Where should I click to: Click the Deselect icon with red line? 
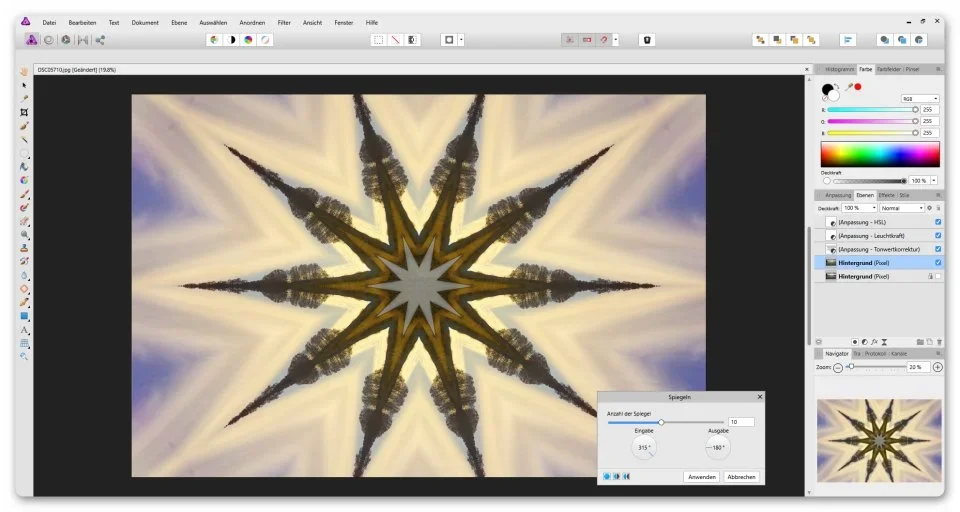[396, 40]
